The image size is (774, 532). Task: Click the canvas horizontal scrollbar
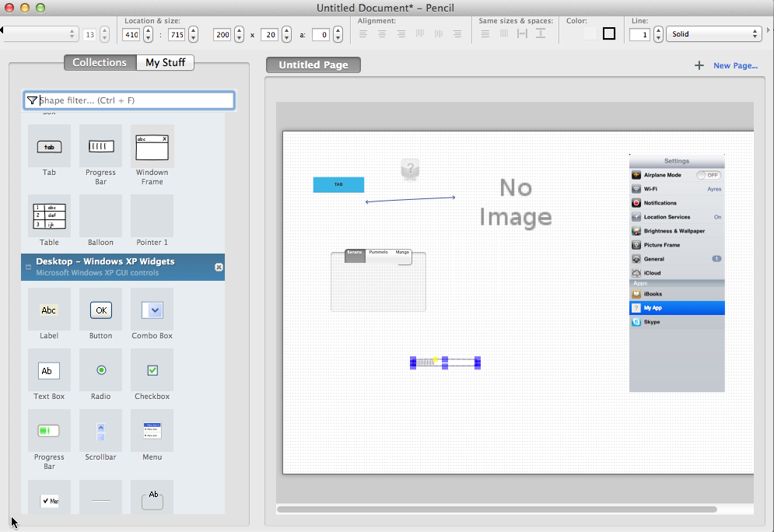496,509
